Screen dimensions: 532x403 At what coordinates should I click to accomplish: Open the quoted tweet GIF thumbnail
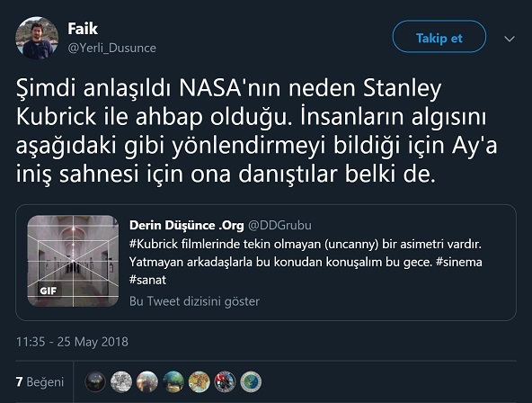(73, 261)
